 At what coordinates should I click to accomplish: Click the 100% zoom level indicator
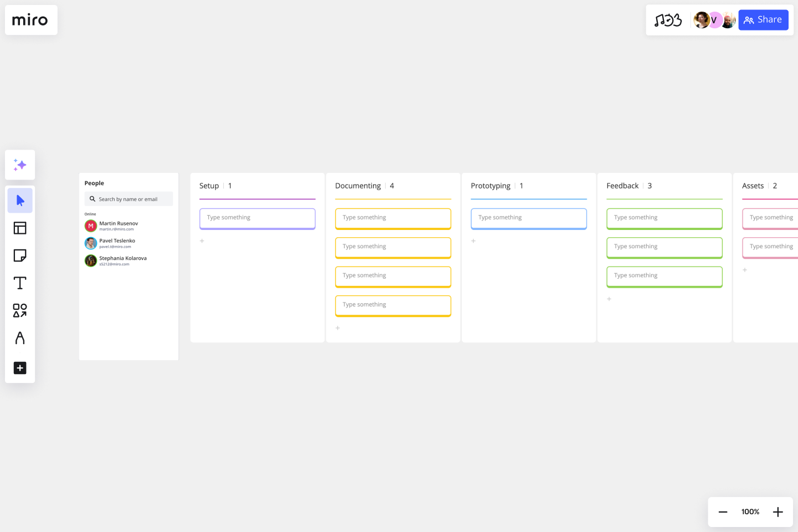click(750, 511)
